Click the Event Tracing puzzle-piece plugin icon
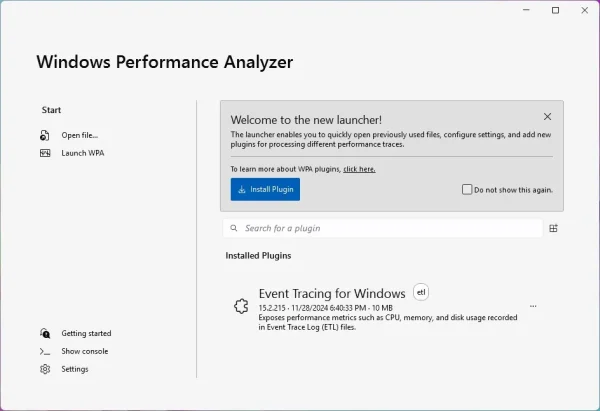Screen dimensions: 600x411 click(241, 306)
